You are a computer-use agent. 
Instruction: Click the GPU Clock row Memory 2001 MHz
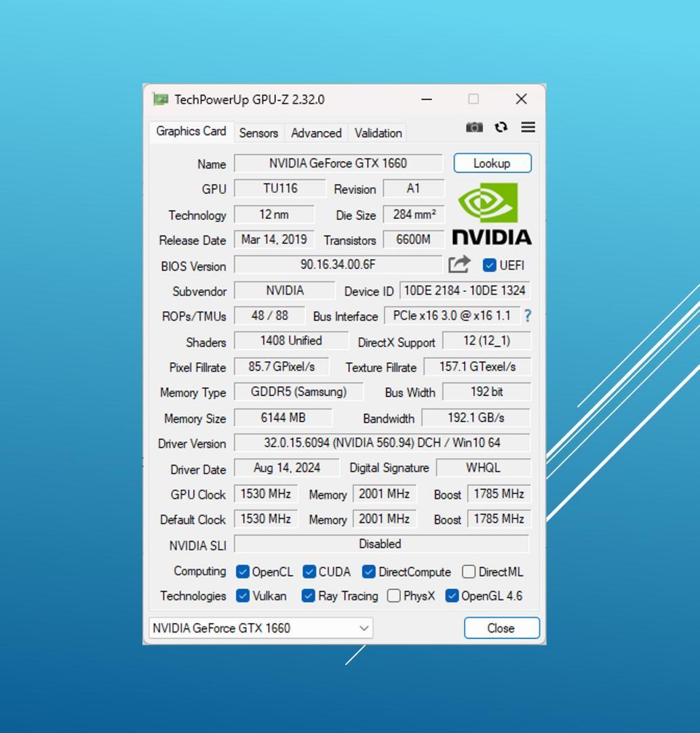tap(384, 494)
